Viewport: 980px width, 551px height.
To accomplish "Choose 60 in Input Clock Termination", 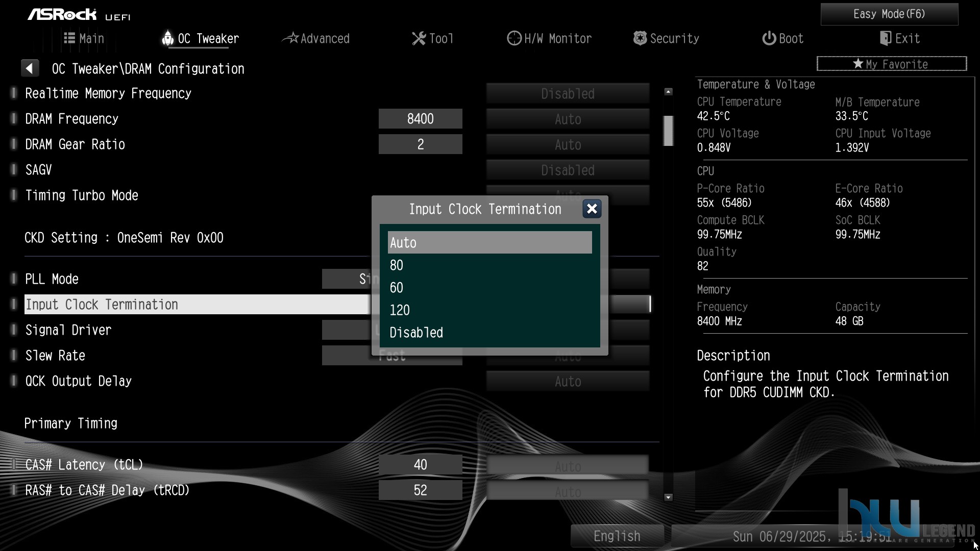I will (x=490, y=288).
